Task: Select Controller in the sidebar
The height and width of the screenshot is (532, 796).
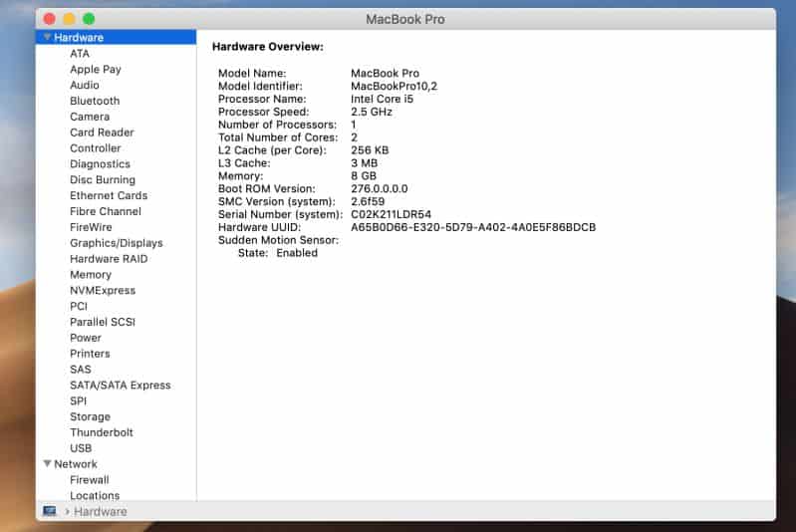Action: click(96, 147)
